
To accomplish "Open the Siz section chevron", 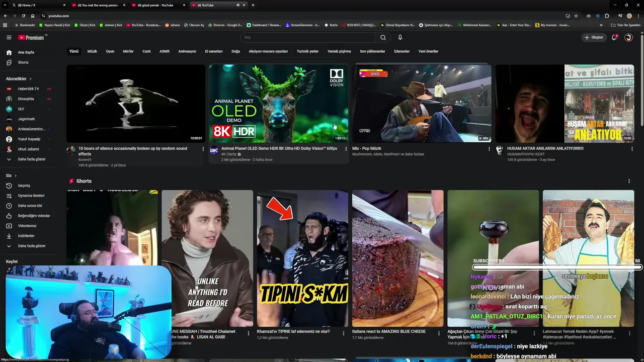I will [16, 175].
